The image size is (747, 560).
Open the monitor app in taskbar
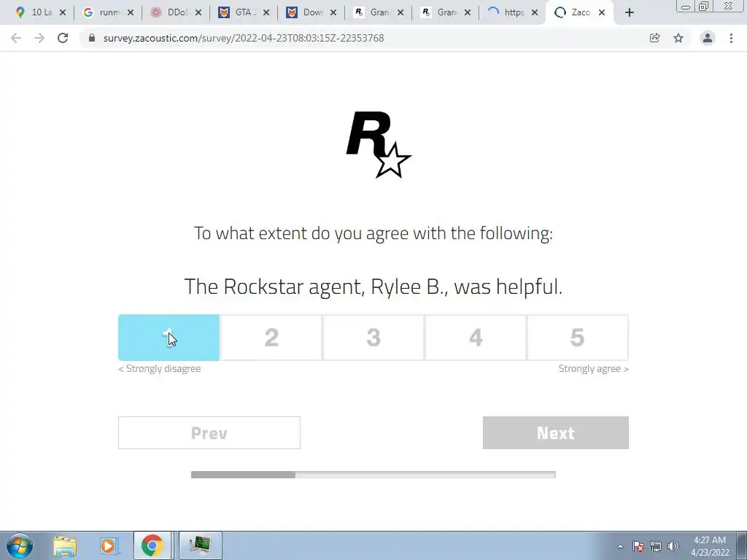(200, 545)
